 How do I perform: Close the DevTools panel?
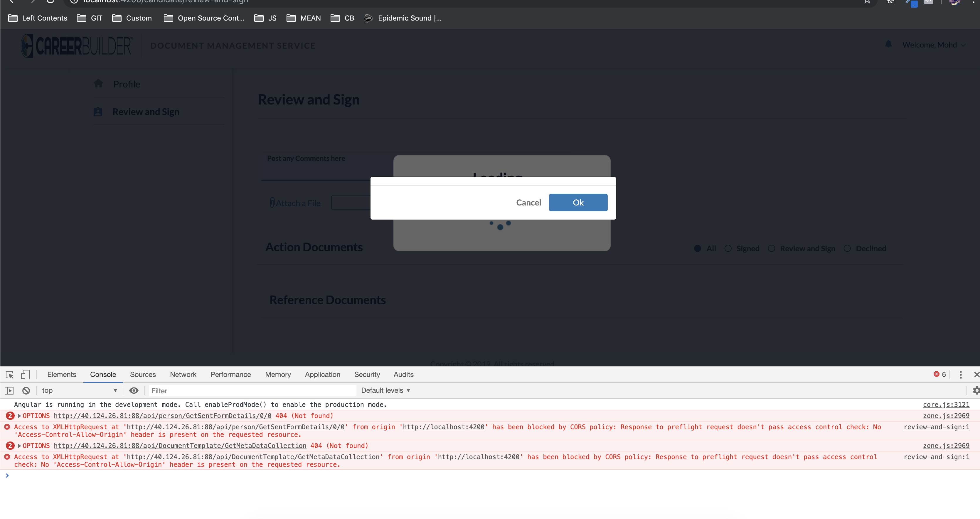[976, 375]
